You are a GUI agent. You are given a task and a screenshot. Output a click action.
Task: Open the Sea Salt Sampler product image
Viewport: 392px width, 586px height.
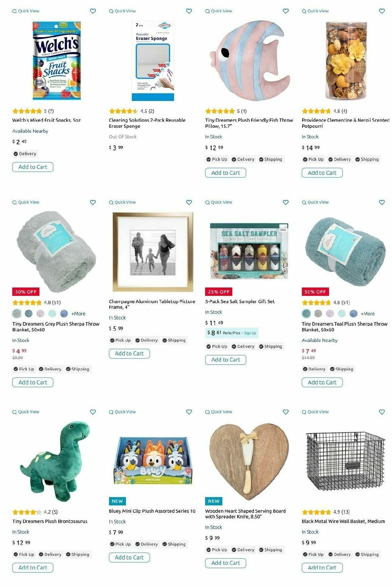pos(249,251)
